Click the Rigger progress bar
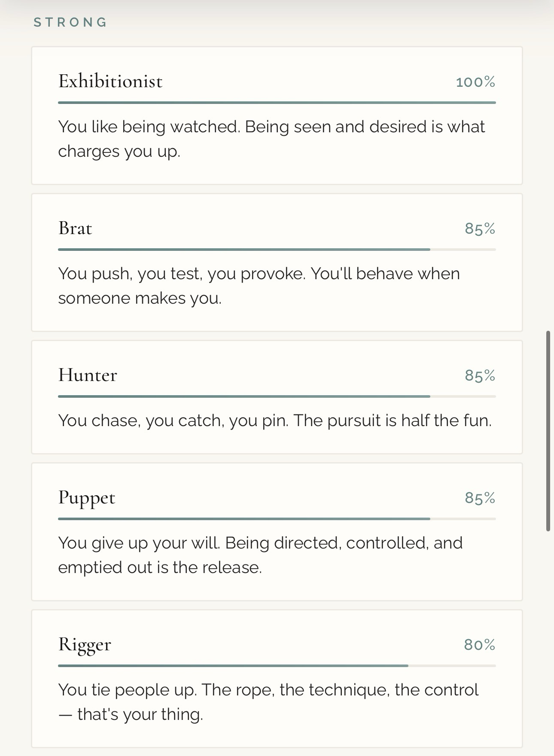 point(277,666)
